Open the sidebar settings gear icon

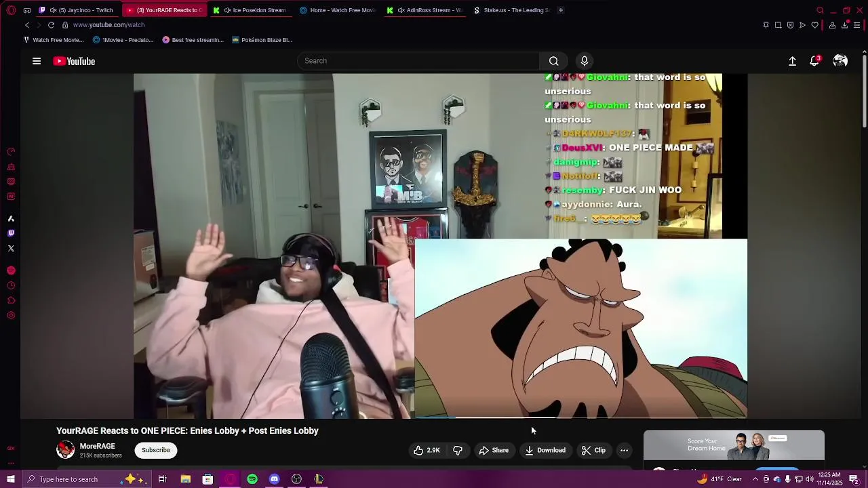[x=11, y=316]
